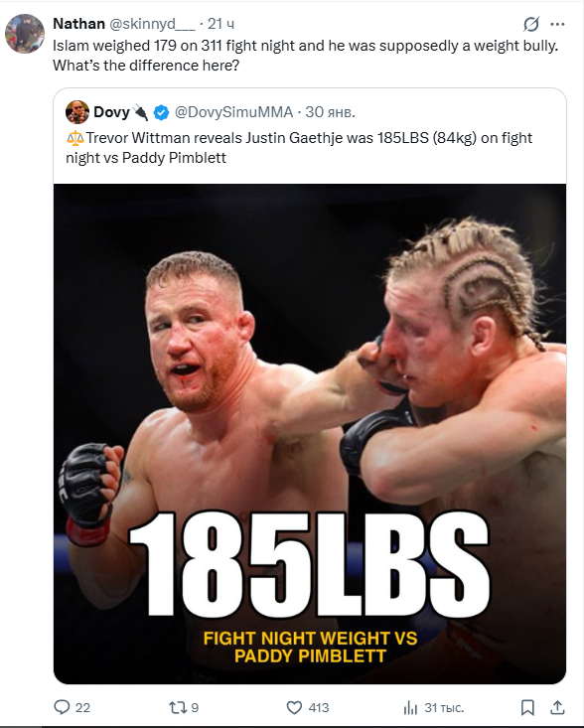Open the Grok explain-post icon
The image size is (584, 728).
(x=531, y=24)
